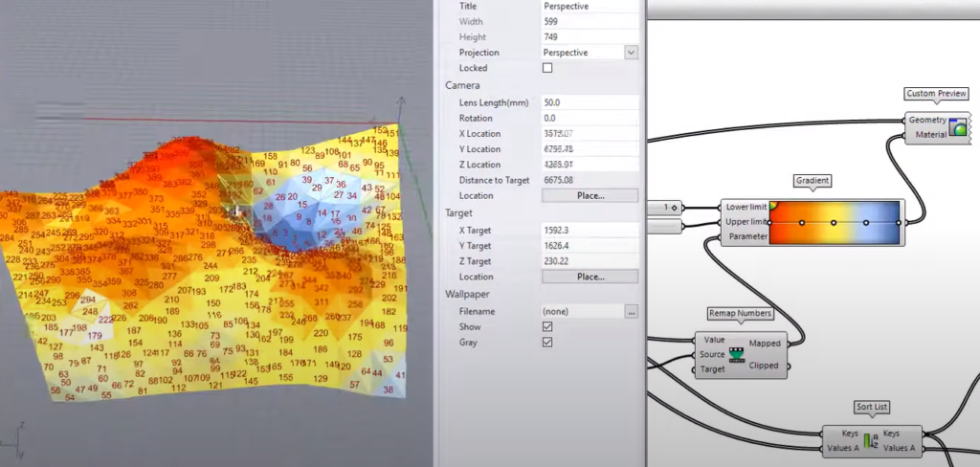Screen dimensions: 980x467
Task: Click the Sort List component icon
Action: click(869, 441)
